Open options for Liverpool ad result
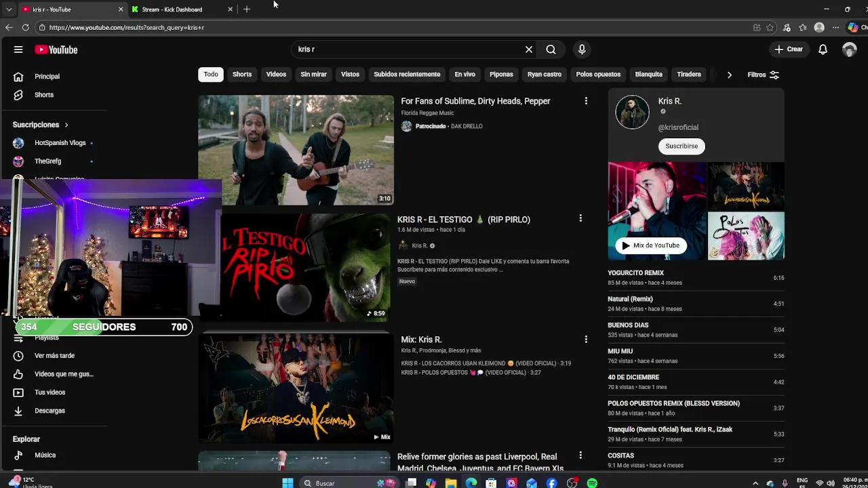The image size is (868, 488). [580, 456]
